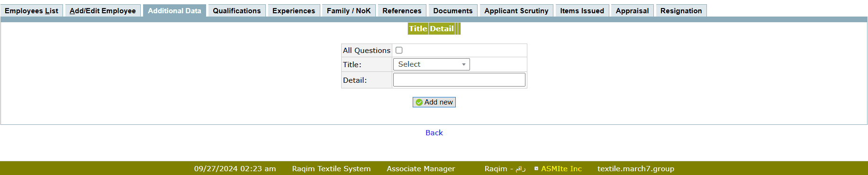The height and width of the screenshot is (175, 868).
Task: Go to the Qualifications tab
Action: pos(237,10)
